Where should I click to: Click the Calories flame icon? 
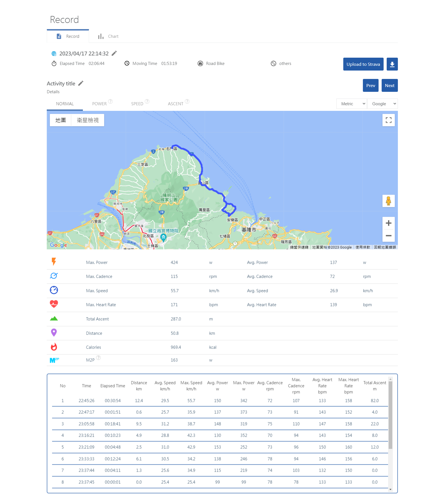point(54,347)
